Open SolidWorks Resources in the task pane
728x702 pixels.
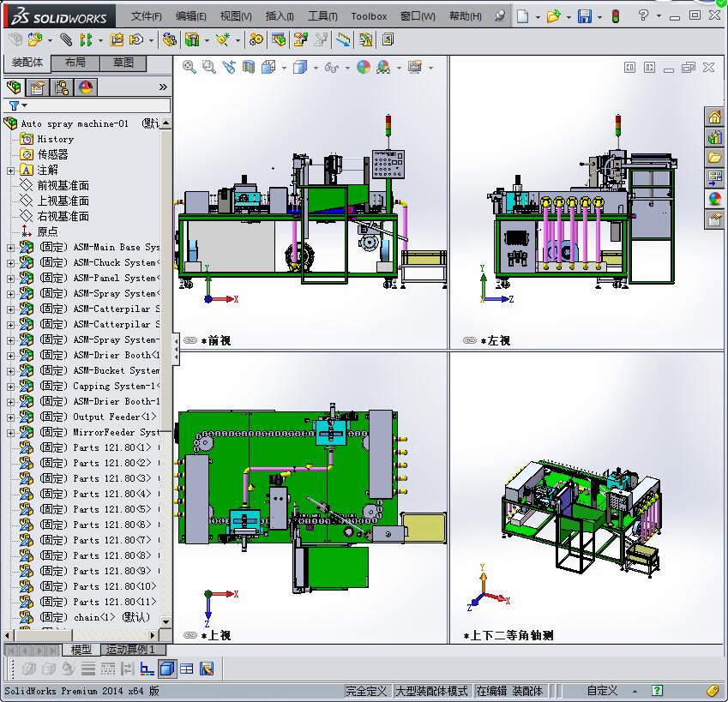coord(714,117)
